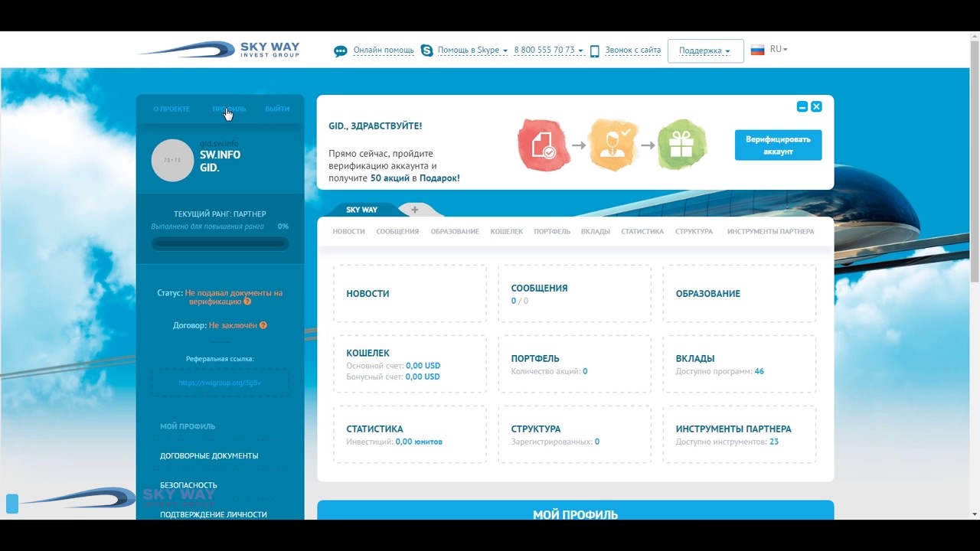The width and height of the screenshot is (980, 551).
Task: Open 'Профиль' in sidebar top menu
Action: point(229,109)
